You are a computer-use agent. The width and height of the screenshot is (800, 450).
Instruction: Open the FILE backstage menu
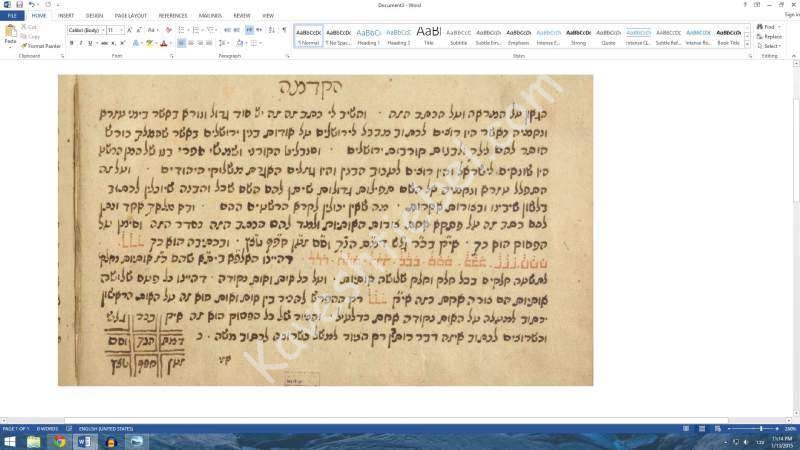(x=13, y=16)
